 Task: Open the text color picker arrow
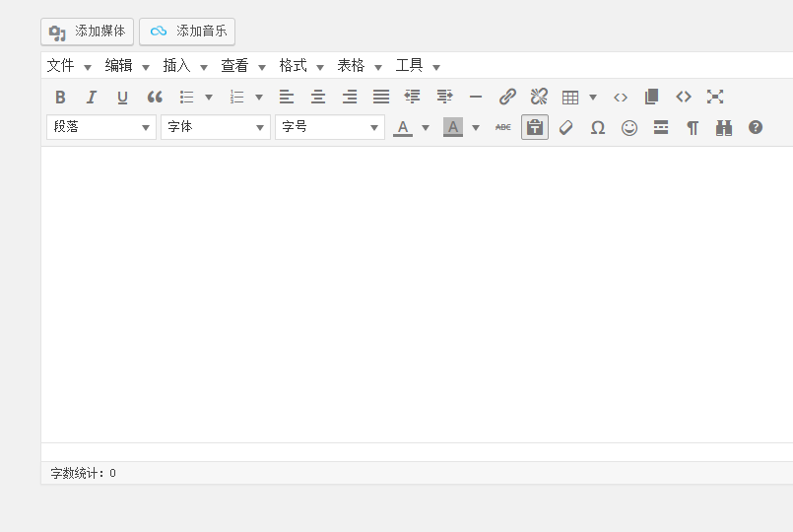tap(426, 127)
